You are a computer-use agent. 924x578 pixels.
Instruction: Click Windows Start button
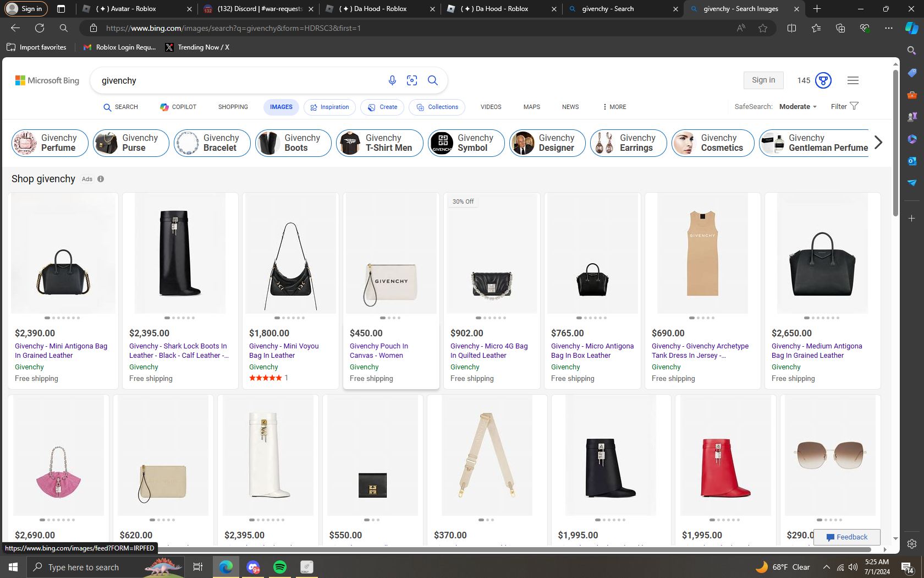point(13,567)
